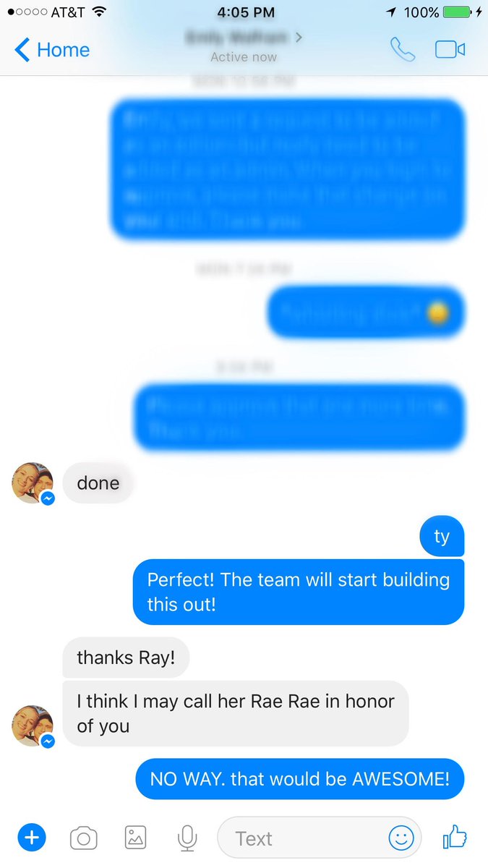The height and width of the screenshot is (868, 488).
Task: Open the emoji picker smiley icon
Action: point(401,838)
